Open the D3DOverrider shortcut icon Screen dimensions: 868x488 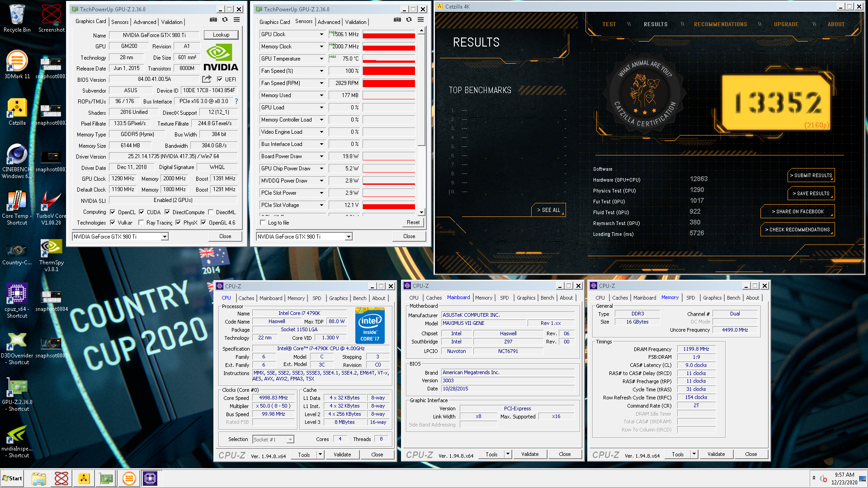tap(17, 348)
